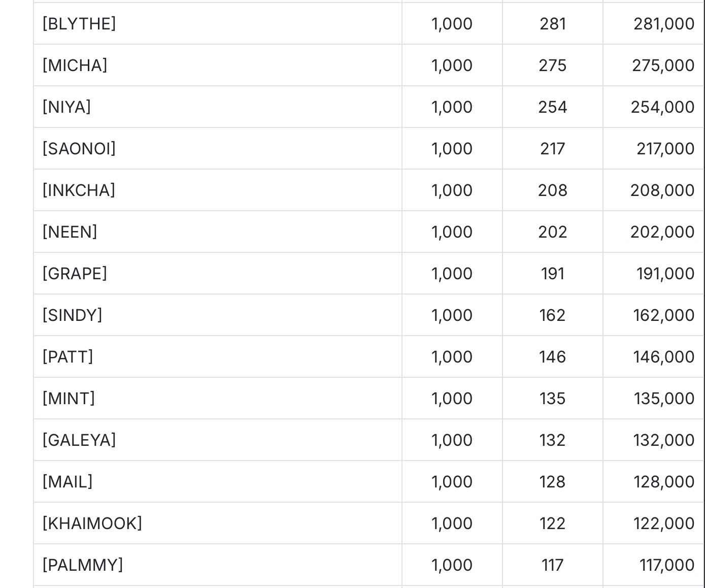Click the 1,000 price in PALMMY row

452,565
